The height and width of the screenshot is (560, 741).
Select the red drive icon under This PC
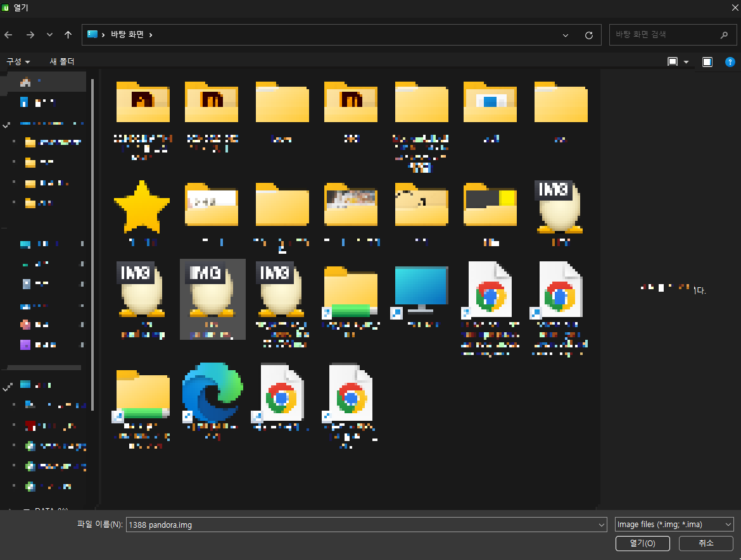tap(30, 426)
